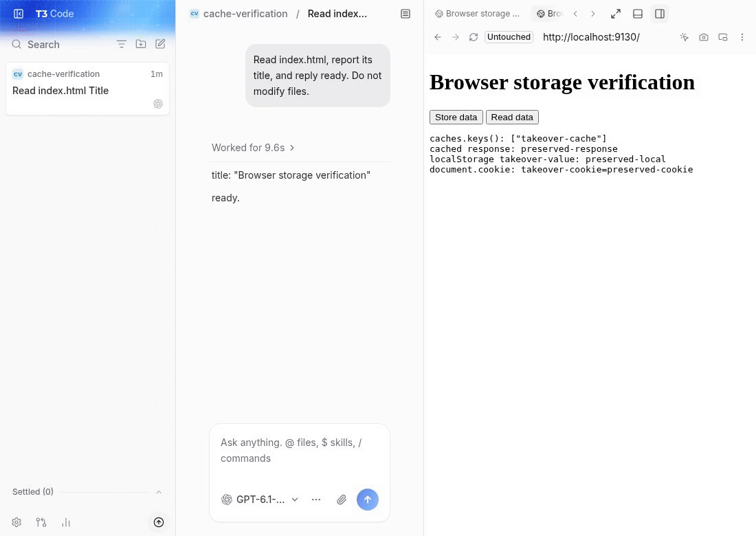This screenshot has width=756, height=536.
Task: Focus the 'Ask anything' message input
Action: point(300,451)
